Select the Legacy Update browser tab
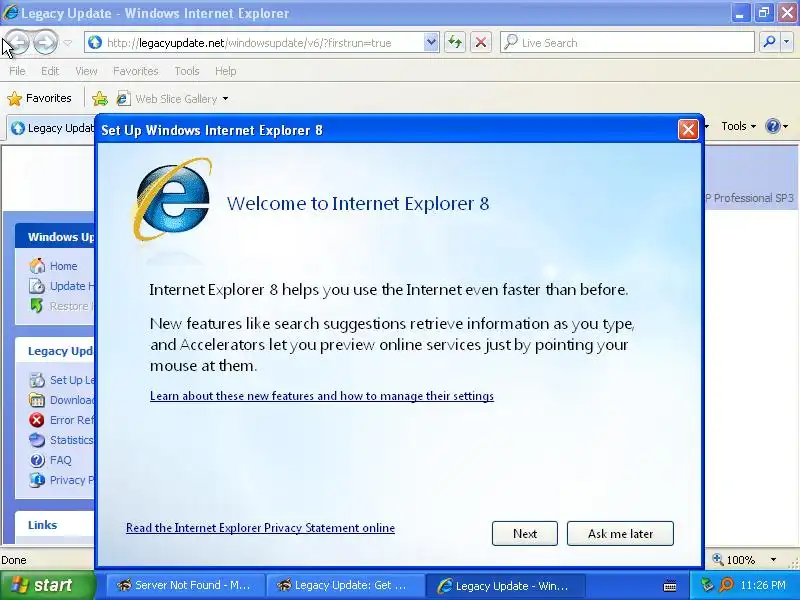 [52, 128]
